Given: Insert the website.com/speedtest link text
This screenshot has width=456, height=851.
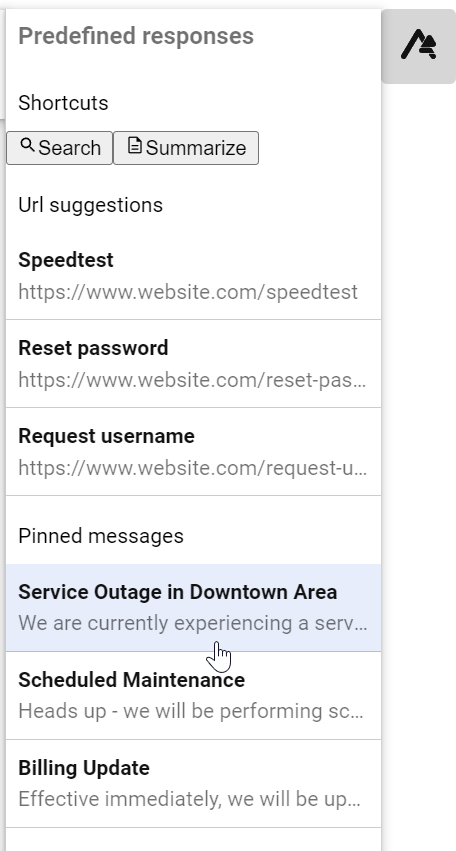Looking at the screenshot, I should (188, 292).
